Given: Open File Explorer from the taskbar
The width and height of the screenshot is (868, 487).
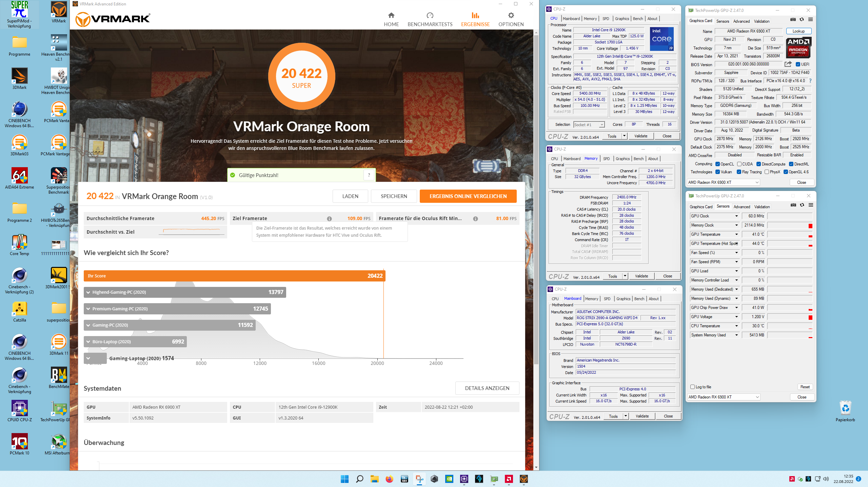Looking at the screenshot, I should (x=374, y=479).
